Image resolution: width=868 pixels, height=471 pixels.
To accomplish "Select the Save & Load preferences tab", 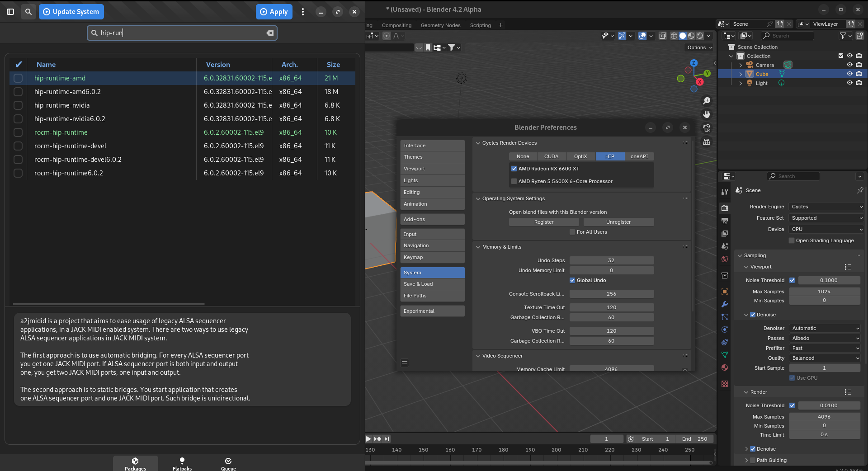I will tap(432, 284).
